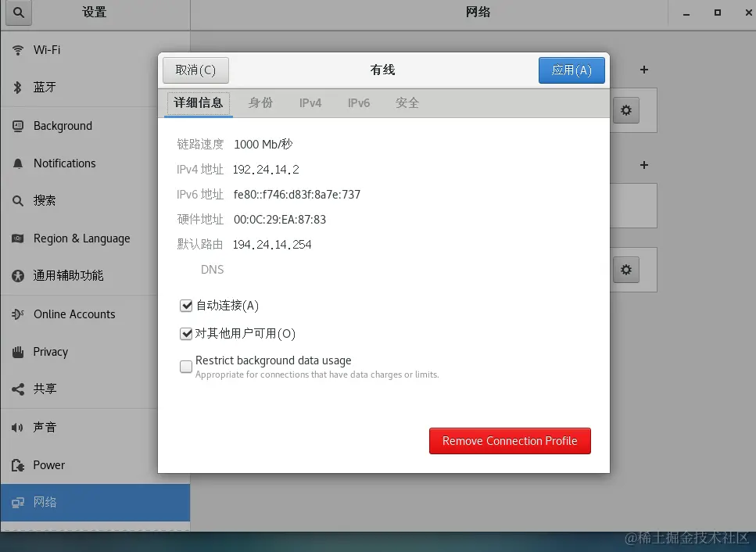Toggle 对其他用户可用(O) checkbox
Screen dimensions: 756x552
(186, 334)
